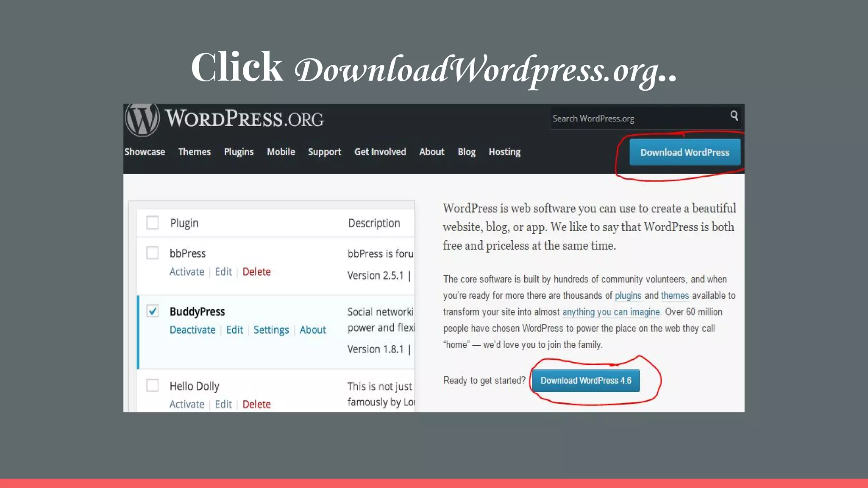Go to the Plugins nav item
Viewport: 868px width, 488px height.
(239, 152)
